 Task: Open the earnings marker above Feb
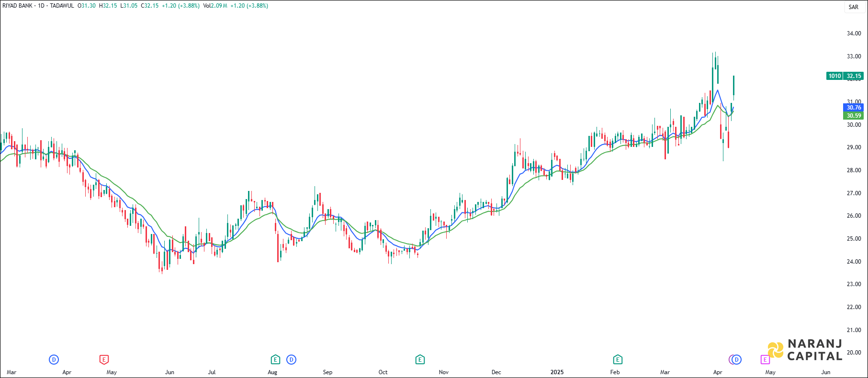(618, 359)
